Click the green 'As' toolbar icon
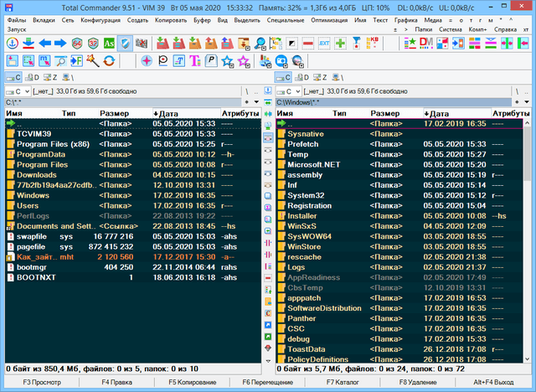The image size is (536, 392). 109,42
